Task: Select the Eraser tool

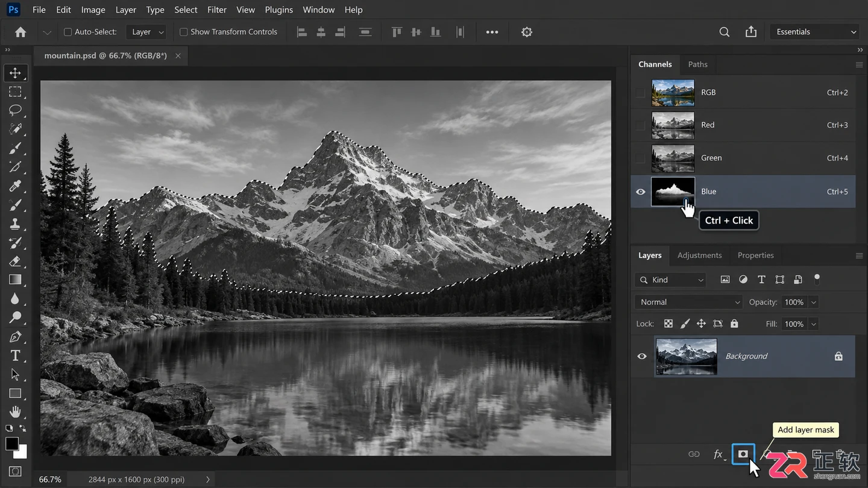Action: point(15,261)
